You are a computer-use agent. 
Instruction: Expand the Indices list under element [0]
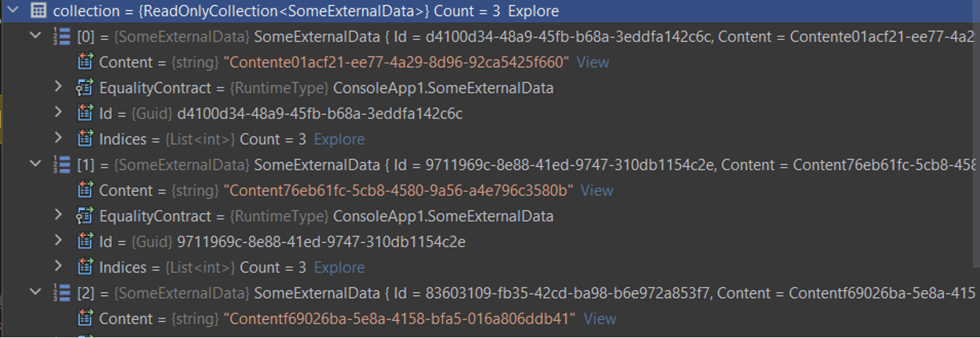(x=59, y=139)
